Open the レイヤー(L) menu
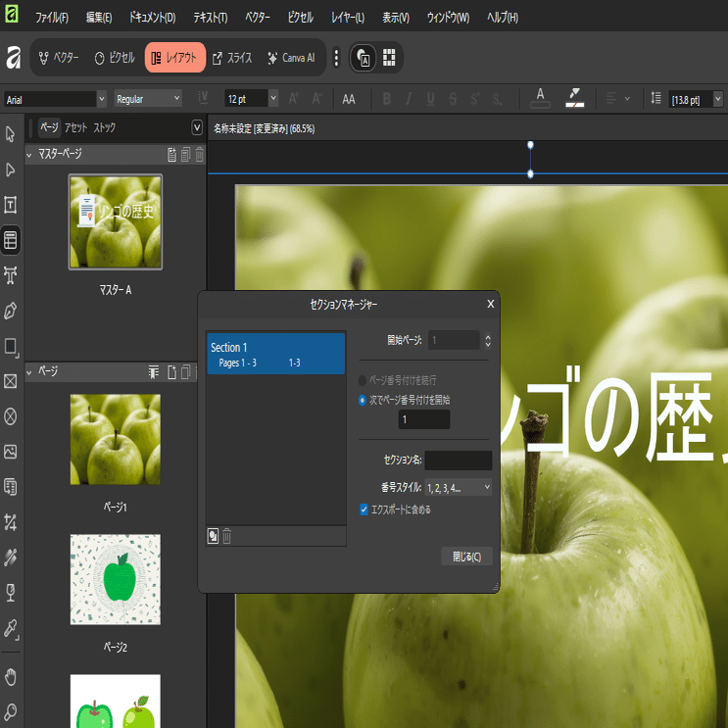 [347, 18]
